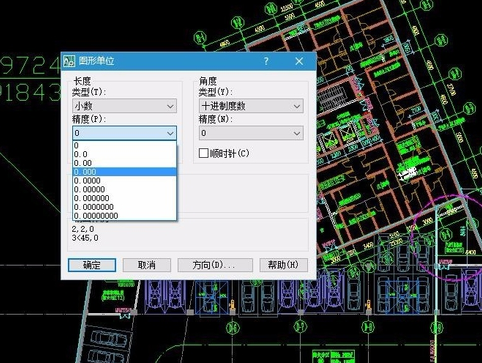Close the 图形单位 dialog
The height and width of the screenshot is (363, 482).
click(299, 61)
